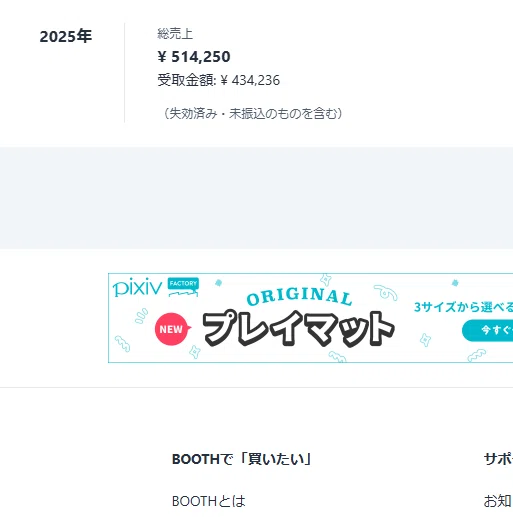
Task: Click the spiral doodle right of ORIGINAL
Action: tap(386, 292)
